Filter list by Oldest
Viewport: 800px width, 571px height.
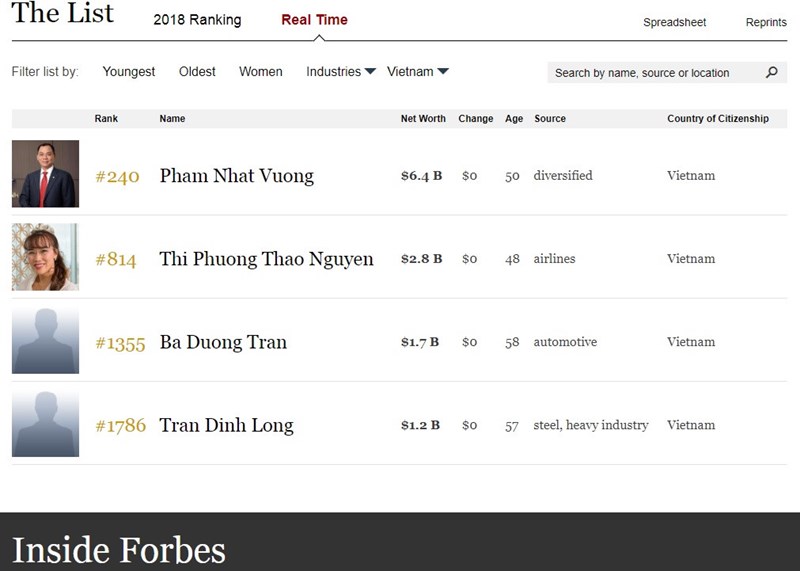point(197,71)
